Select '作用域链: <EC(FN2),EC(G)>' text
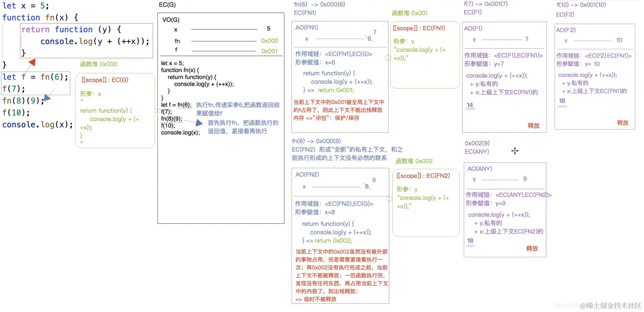Image resolution: width=644 pixels, height=312 pixels. [x=334, y=204]
